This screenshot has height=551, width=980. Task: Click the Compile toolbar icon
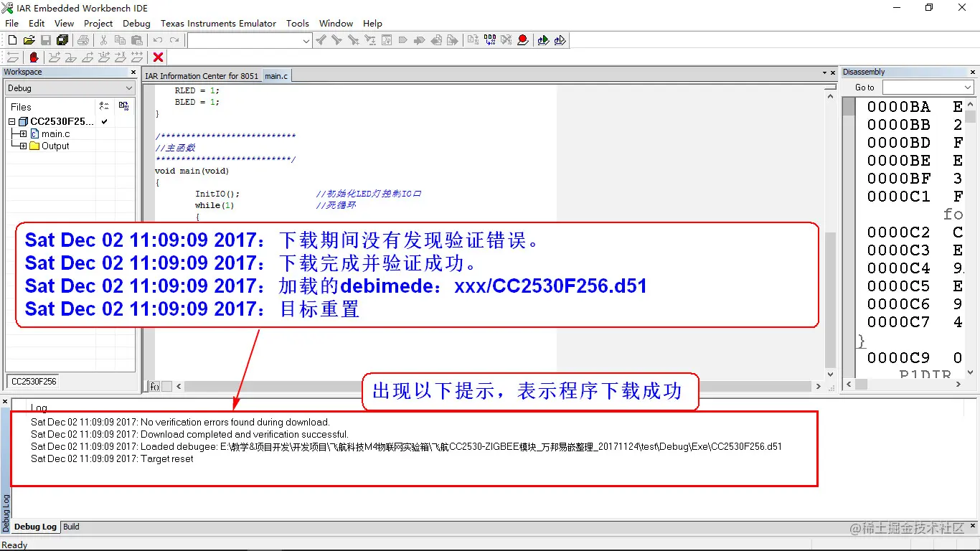click(473, 40)
